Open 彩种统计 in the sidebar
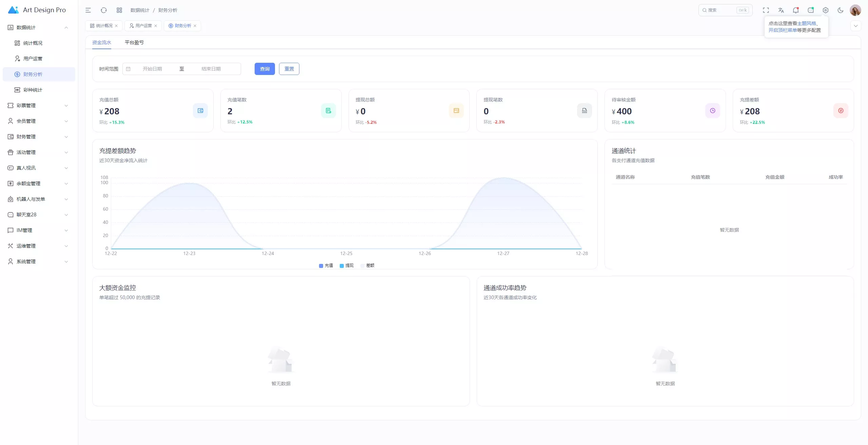868x445 pixels. 33,90
